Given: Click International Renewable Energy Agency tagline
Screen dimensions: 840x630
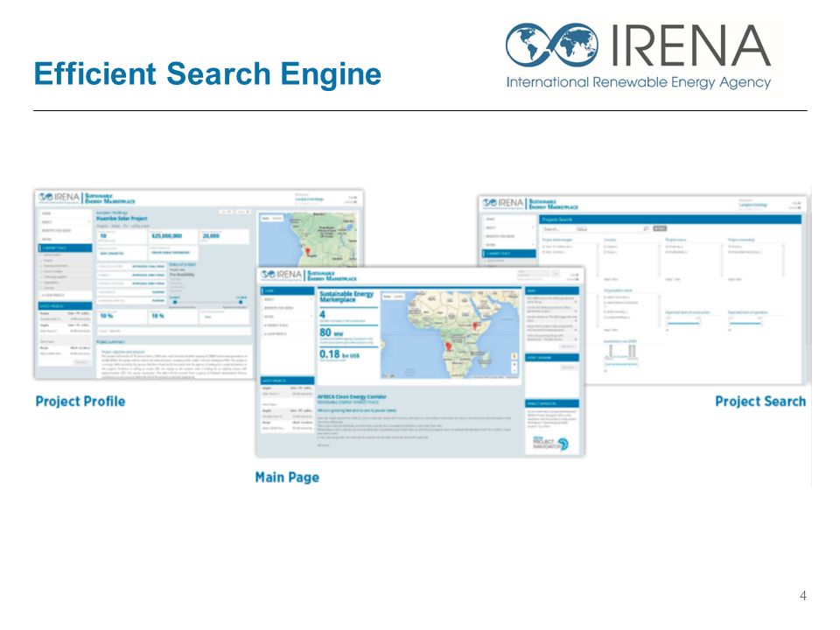Looking at the screenshot, I should click(x=639, y=82).
